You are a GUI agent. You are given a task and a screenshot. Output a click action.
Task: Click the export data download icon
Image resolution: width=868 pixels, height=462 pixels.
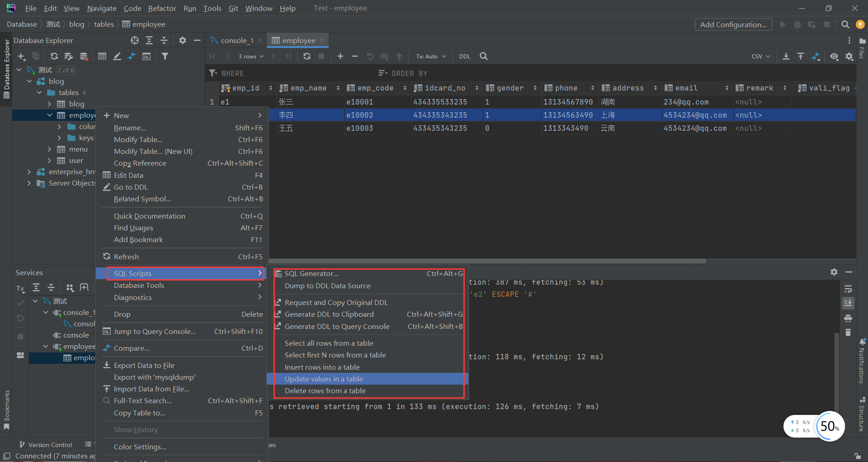pyautogui.click(x=786, y=56)
